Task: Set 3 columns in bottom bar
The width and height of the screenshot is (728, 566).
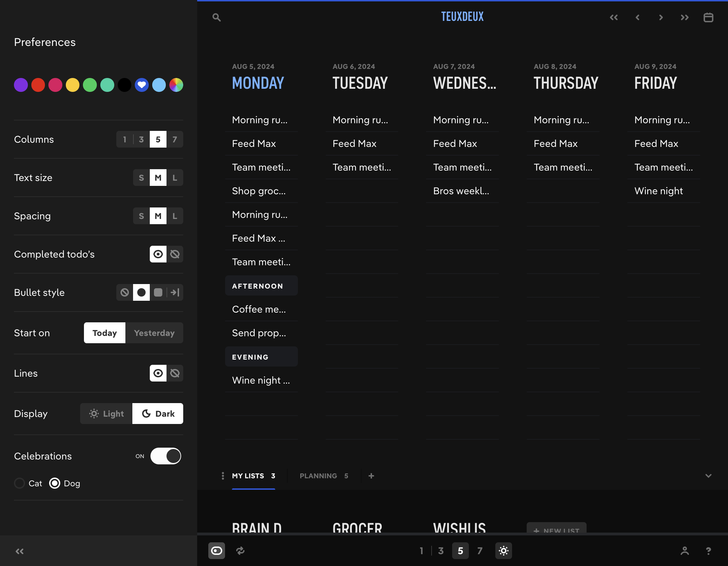Action: (441, 551)
